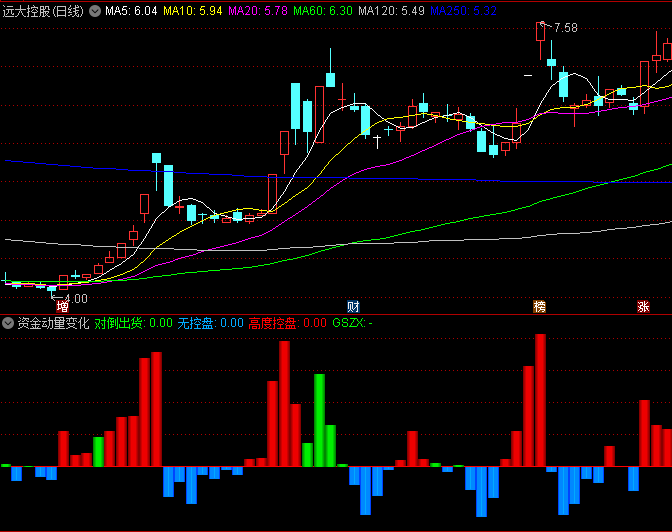Click the 增 event marker icon
The width and height of the screenshot is (672, 532).
coord(63,307)
